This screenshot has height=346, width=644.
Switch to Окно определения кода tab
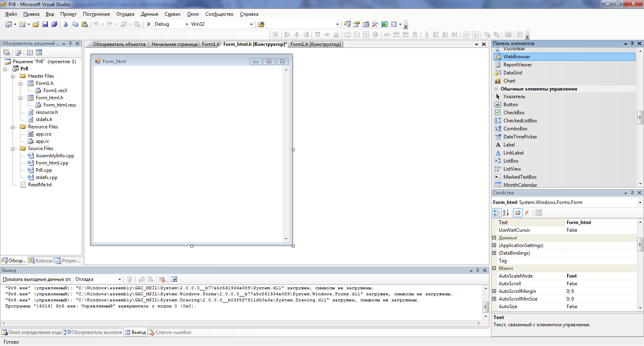31,332
